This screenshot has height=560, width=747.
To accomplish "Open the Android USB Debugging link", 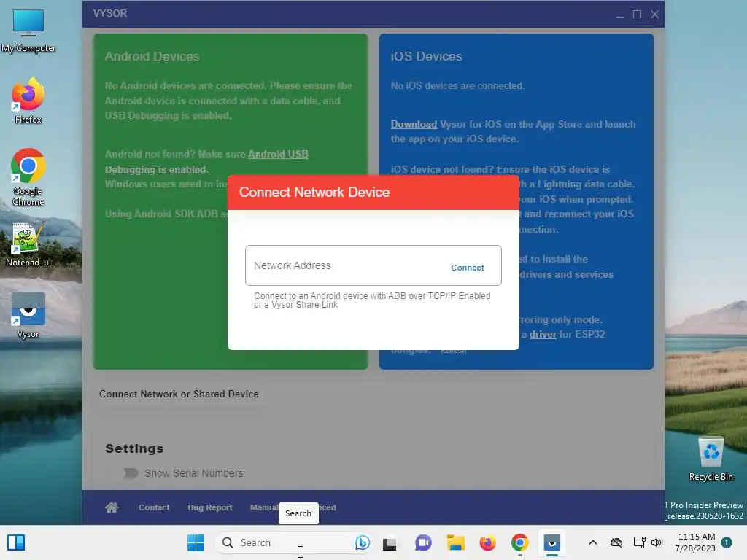I will (206, 162).
